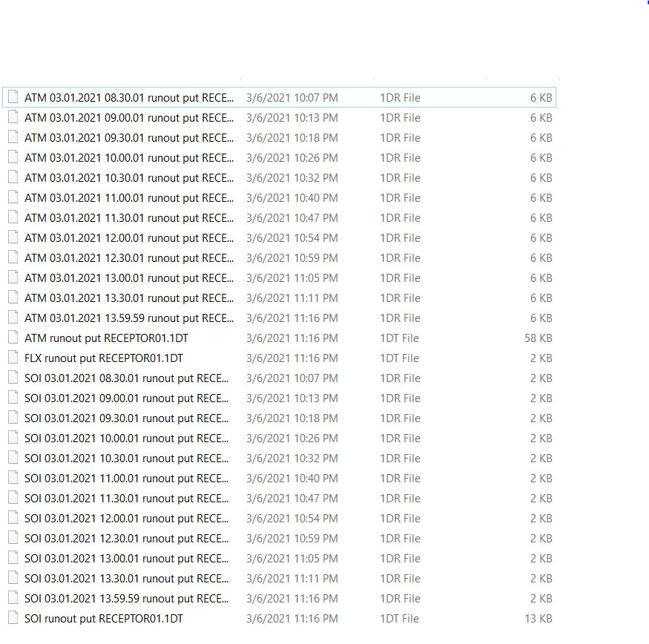Select file name ATM 03.01.2021 11.00.01 runout put
The image size is (649, 644).
click(x=129, y=198)
